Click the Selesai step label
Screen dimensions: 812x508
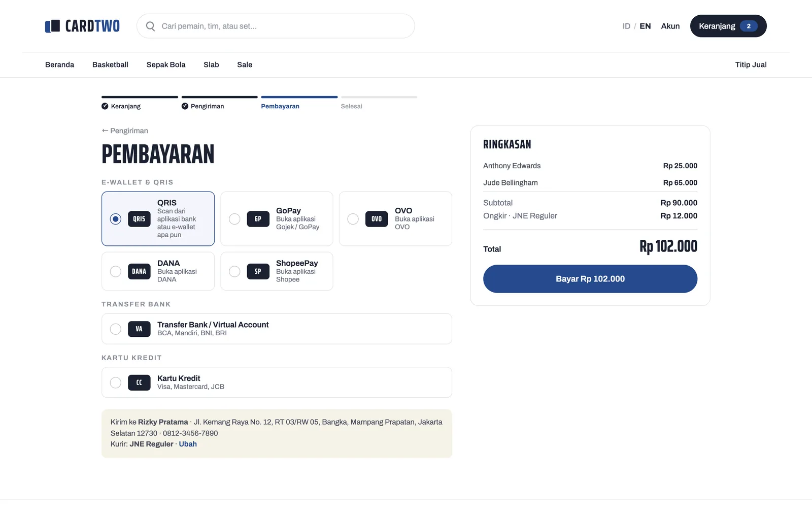point(351,106)
